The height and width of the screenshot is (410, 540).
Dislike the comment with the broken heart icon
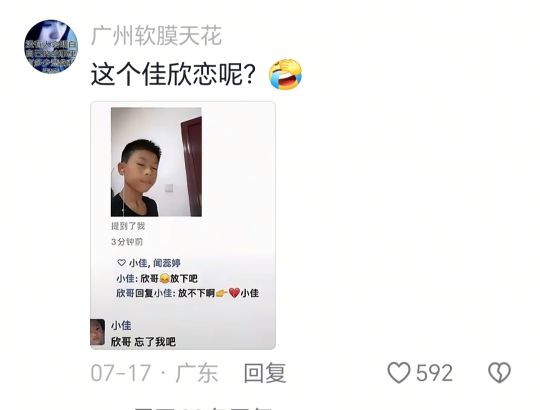(499, 373)
